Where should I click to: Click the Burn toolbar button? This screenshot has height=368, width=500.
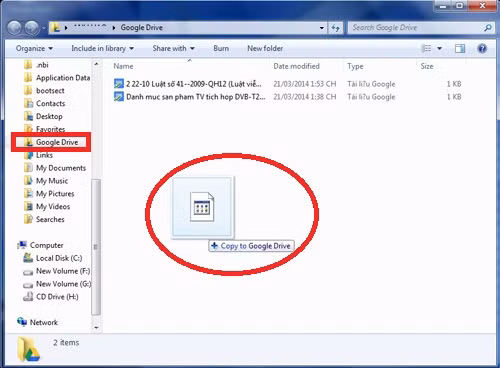click(221, 49)
